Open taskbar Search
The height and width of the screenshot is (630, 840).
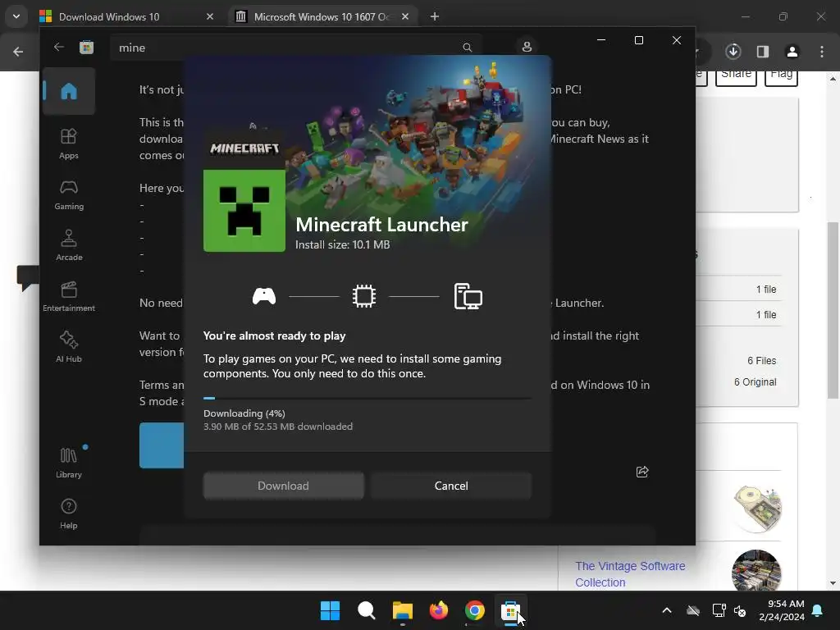point(367,610)
